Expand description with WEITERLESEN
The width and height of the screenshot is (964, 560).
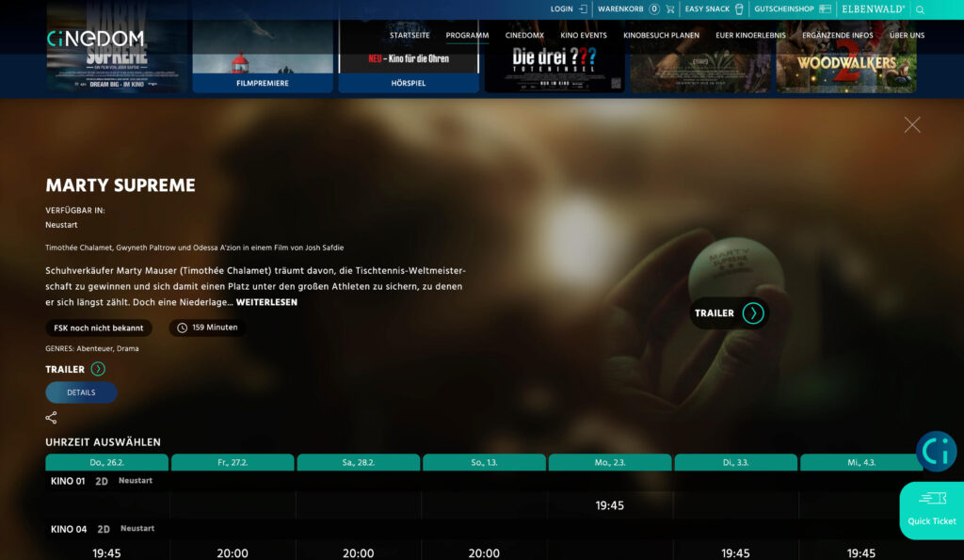[x=266, y=302]
